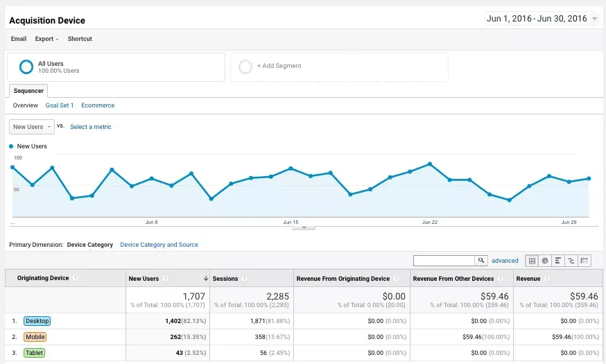Select Device Category primary dimension
This screenshot has width=606, height=364.
pos(90,245)
